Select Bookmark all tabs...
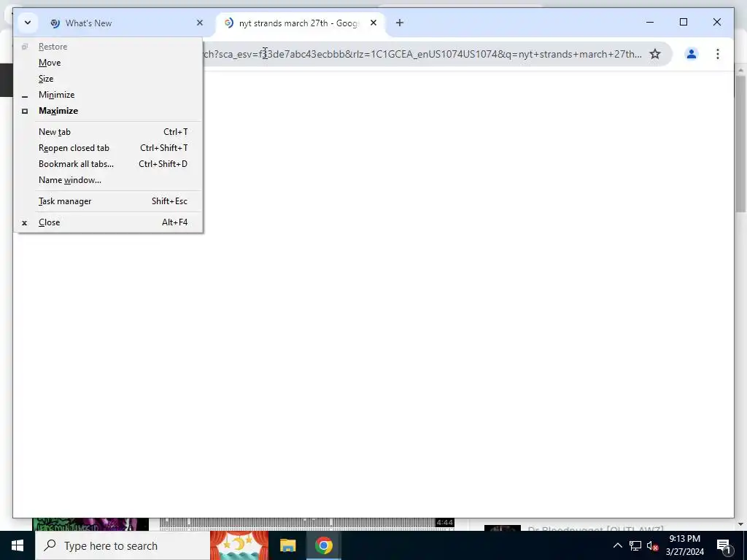747x560 pixels. (x=109, y=164)
